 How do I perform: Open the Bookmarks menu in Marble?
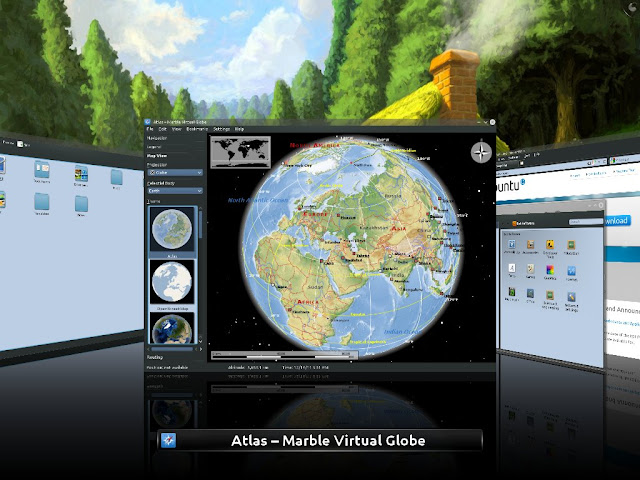[x=197, y=129]
